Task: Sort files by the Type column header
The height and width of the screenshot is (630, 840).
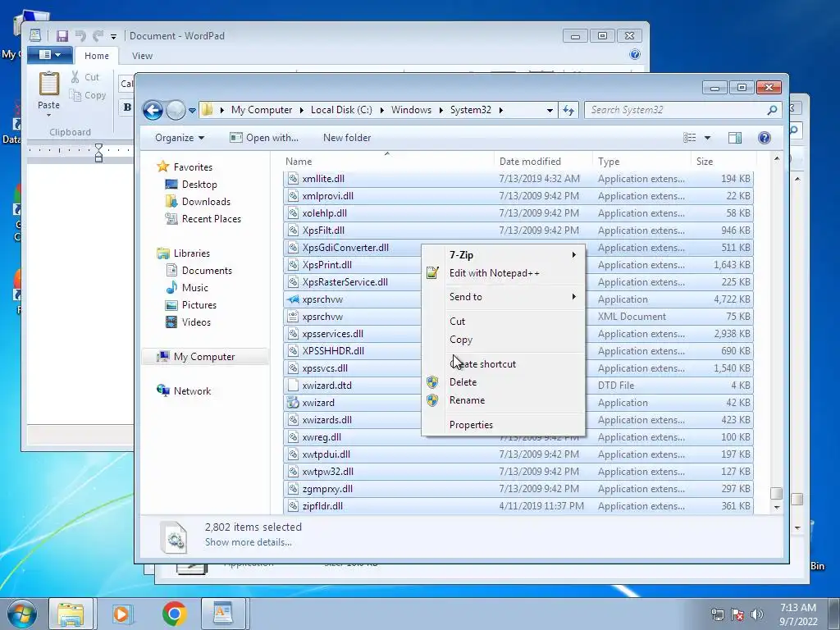Action: coord(641,162)
